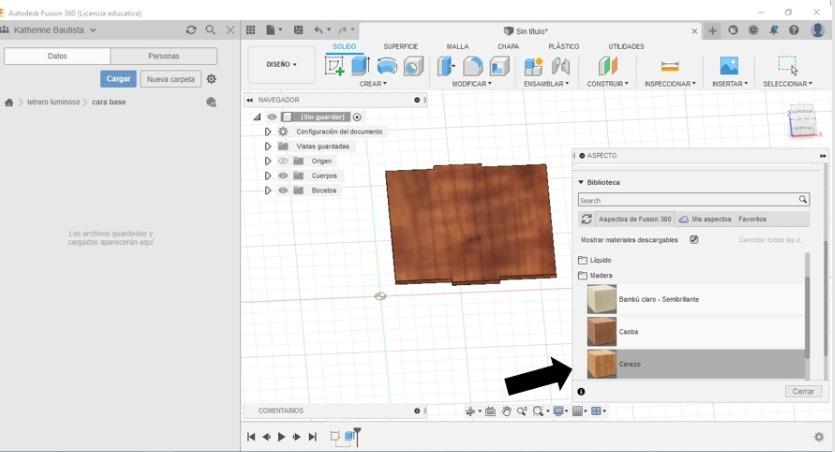835x452 pixels.
Task: Switch to the CHAPA tab
Action: [508, 46]
